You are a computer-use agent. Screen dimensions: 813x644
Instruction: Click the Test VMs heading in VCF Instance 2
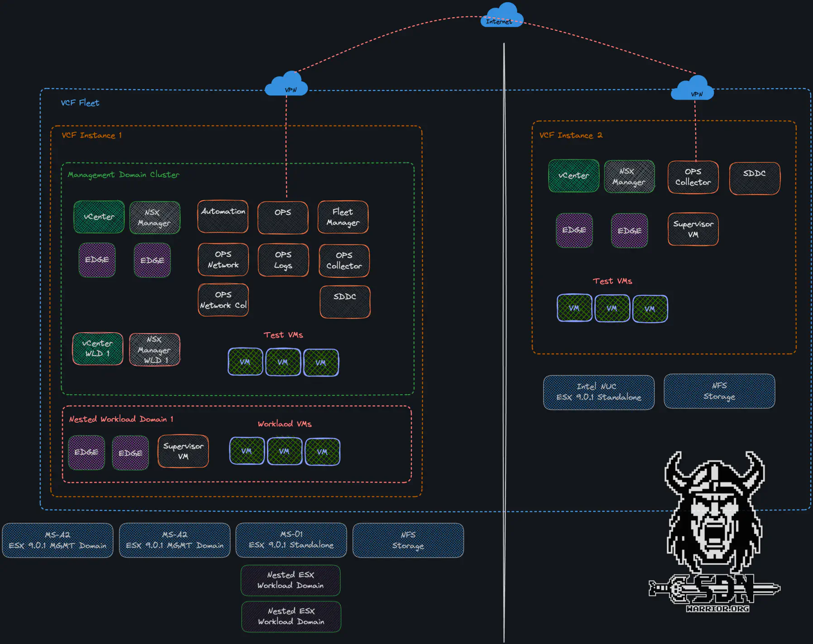tap(612, 281)
